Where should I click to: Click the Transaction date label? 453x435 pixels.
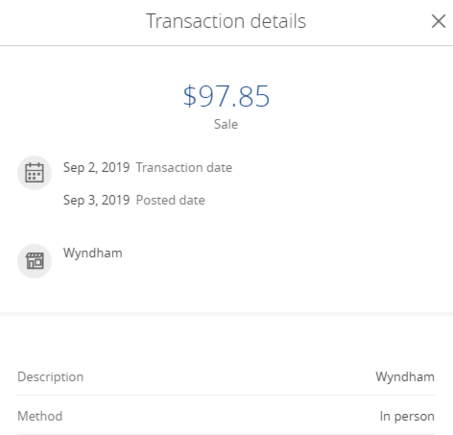184,168
